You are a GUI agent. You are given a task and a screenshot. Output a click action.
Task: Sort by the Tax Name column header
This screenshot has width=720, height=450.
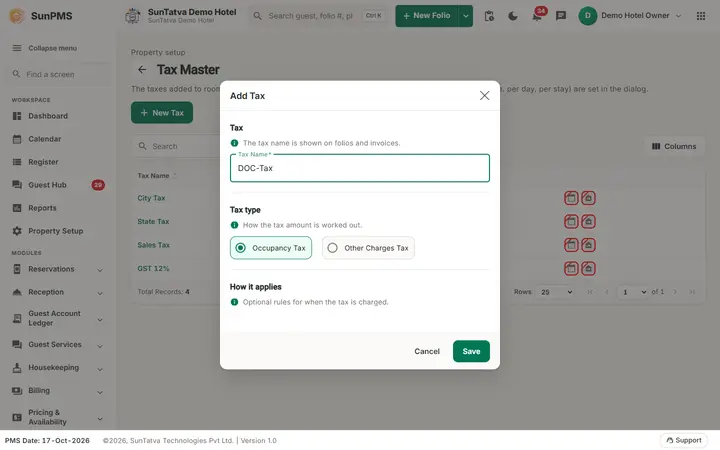pyautogui.click(x=153, y=176)
